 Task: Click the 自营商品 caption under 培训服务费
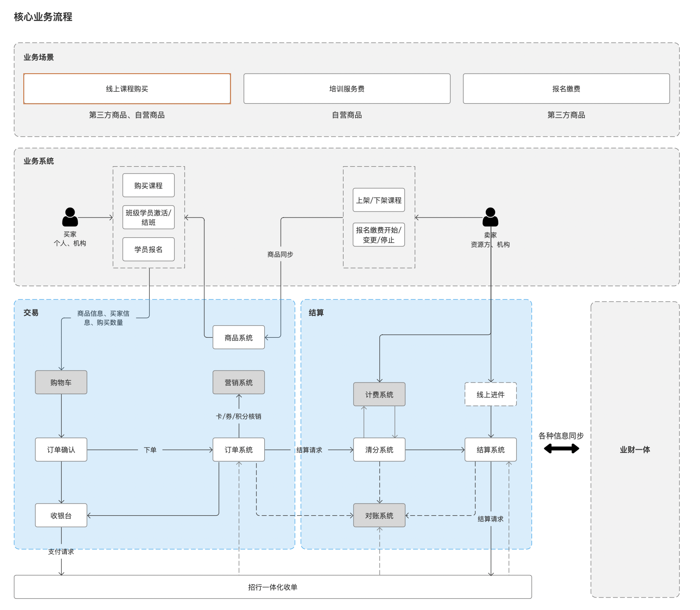(x=347, y=115)
